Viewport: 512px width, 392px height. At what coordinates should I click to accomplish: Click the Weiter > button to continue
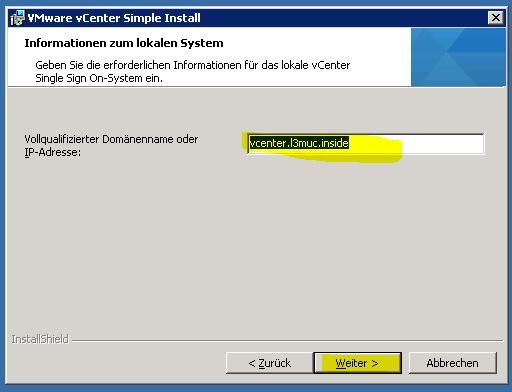pyautogui.click(x=358, y=363)
